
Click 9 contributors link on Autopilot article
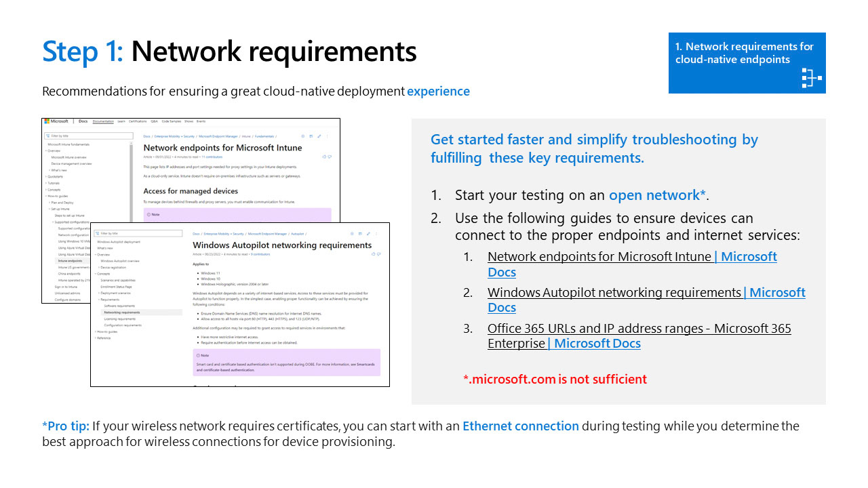coord(260,254)
